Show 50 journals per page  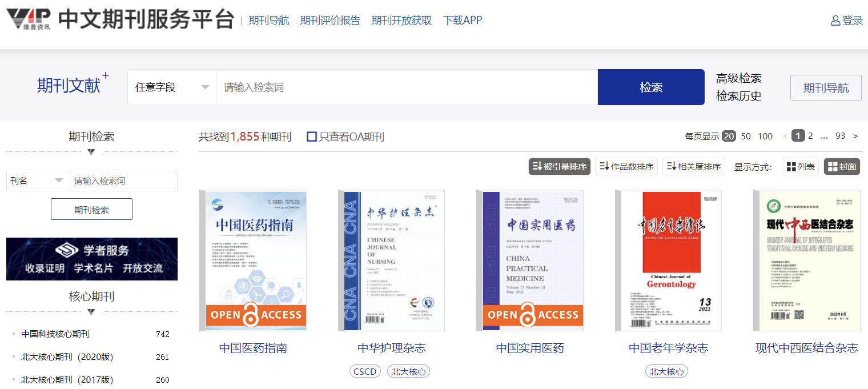[746, 136]
